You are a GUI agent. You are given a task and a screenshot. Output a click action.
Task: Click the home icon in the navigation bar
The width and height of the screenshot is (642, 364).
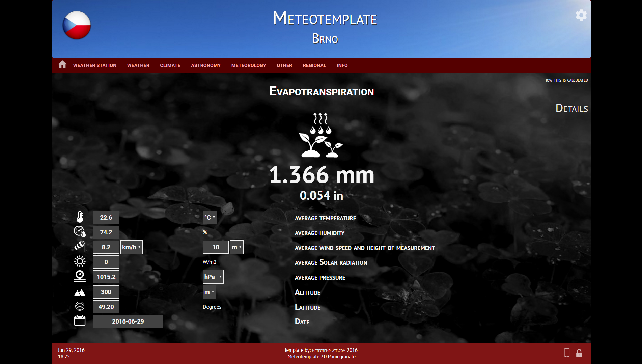click(x=62, y=65)
